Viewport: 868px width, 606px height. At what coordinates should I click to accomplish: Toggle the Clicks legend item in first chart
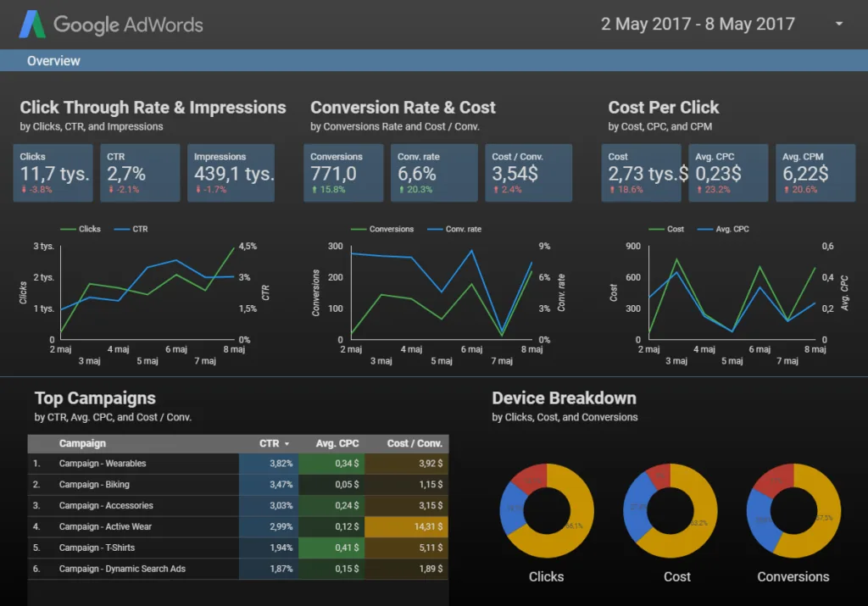(x=81, y=229)
